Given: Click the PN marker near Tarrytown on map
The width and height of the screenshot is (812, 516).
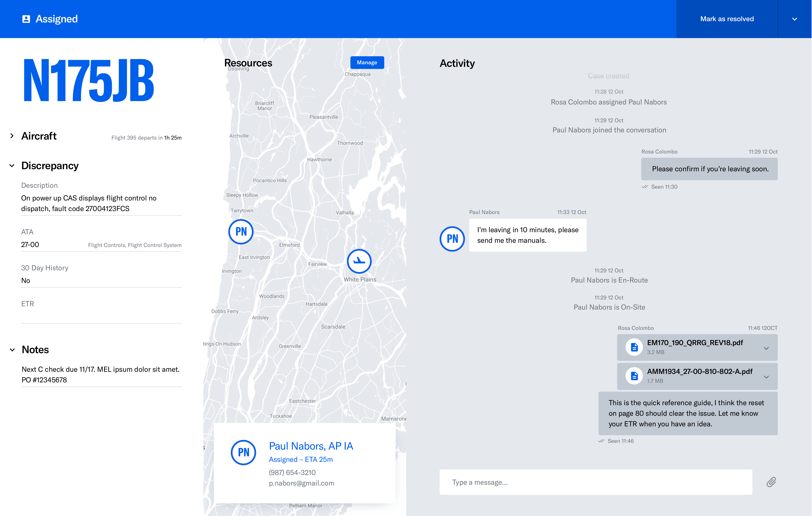Looking at the screenshot, I should (241, 232).
